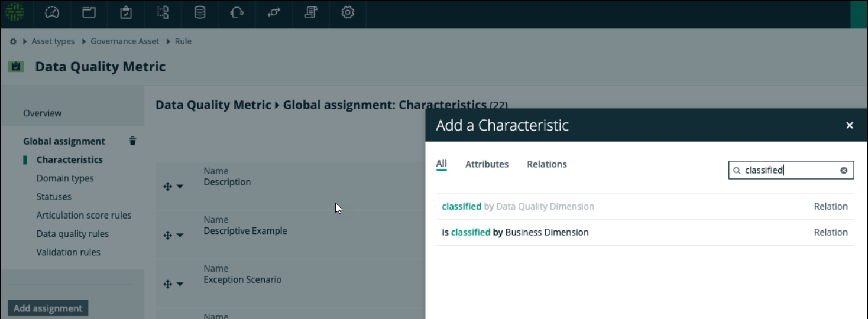Delete Global assignment using the trash icon
868x319 pixels.
click(x=132, y=141)
